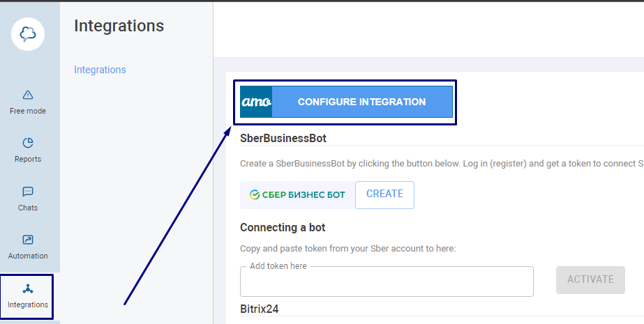
Task: Click the Chats sidebar label
Action: tap(27, 208)
